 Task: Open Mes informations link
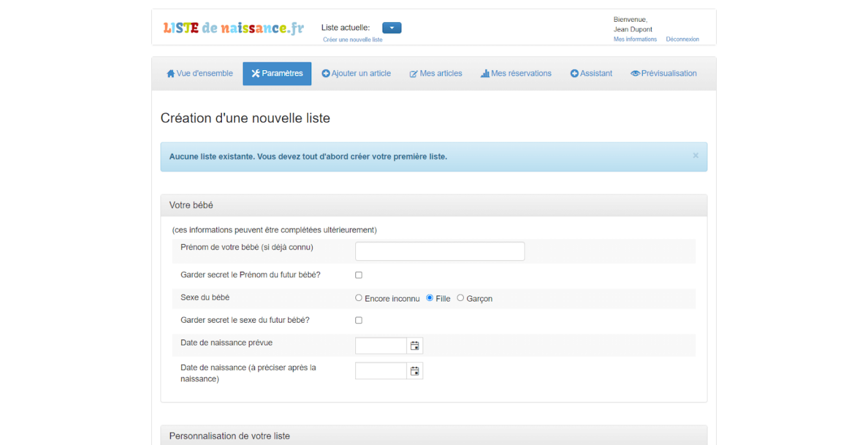635,39
